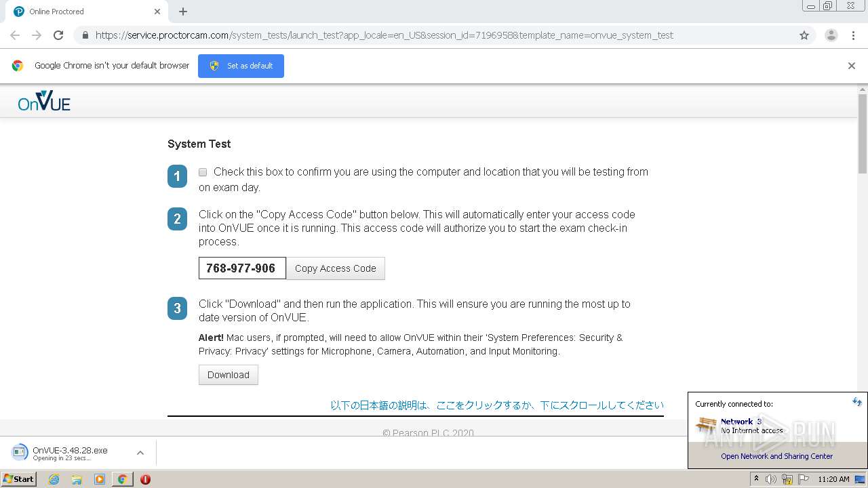Screen dimensions: 868x488
Task: Open Chrome three-dot menu
Action: tap(853, 35)
